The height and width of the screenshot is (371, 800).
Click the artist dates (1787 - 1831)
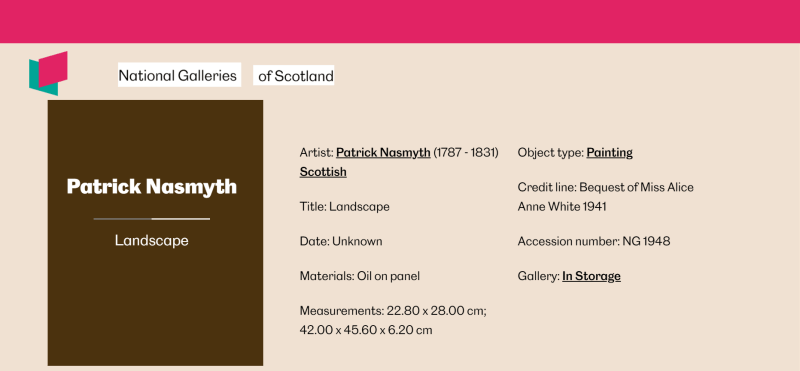(x=466, y=153)
